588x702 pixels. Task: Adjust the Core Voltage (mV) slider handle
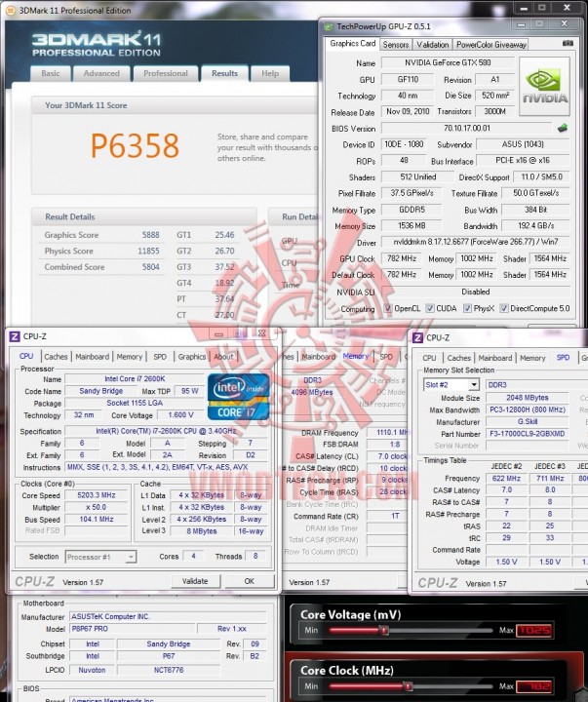coord(384,631)
